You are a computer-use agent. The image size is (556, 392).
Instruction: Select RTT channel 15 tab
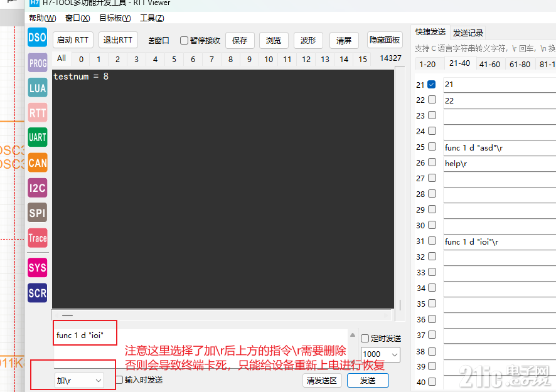[363, 60]
